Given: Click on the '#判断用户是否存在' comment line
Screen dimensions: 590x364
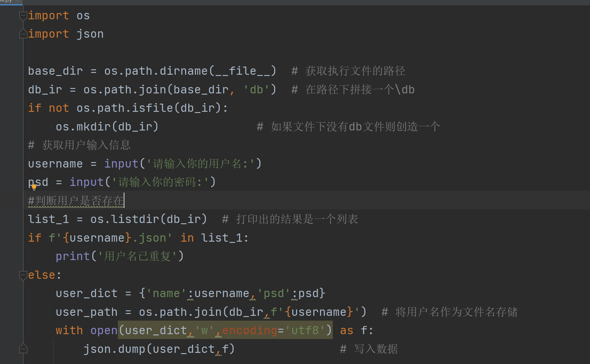Looking at the screenshot, I should (x=76, y=201).
